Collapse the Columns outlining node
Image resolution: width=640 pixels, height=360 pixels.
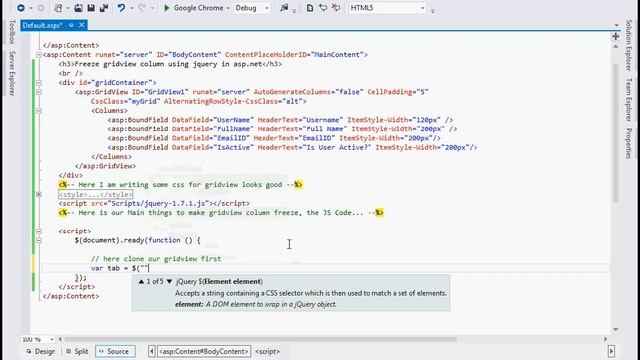38,111
